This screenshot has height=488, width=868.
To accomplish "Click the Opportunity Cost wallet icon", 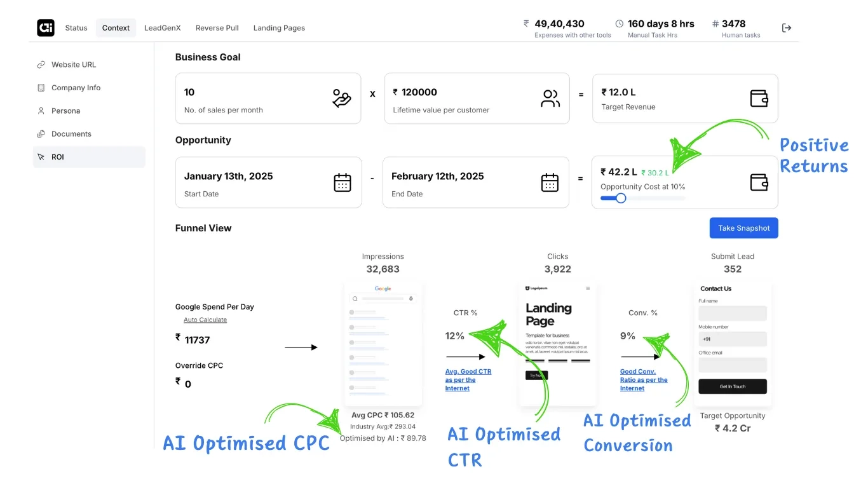I will (759, 182).
